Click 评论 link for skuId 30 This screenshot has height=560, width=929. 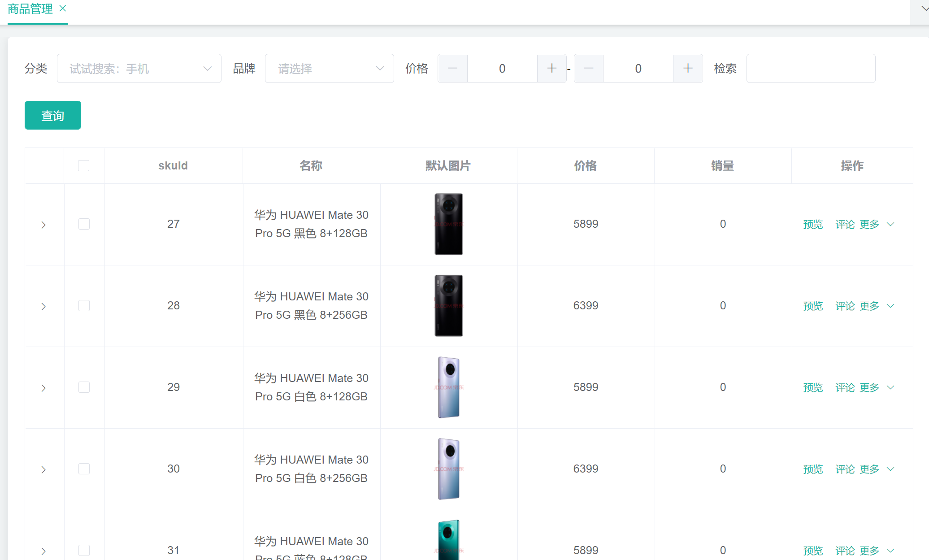(x=845, y=469)
